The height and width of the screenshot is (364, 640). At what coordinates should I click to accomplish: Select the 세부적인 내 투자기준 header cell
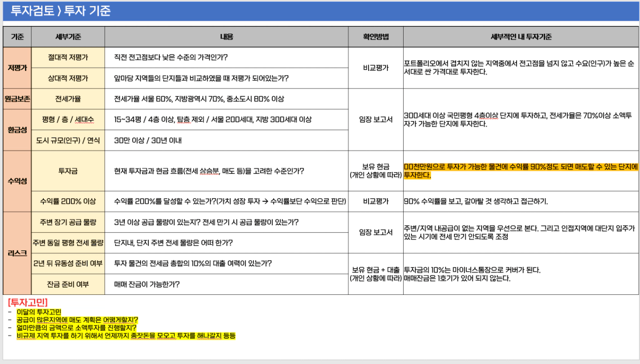coord(521,37)
